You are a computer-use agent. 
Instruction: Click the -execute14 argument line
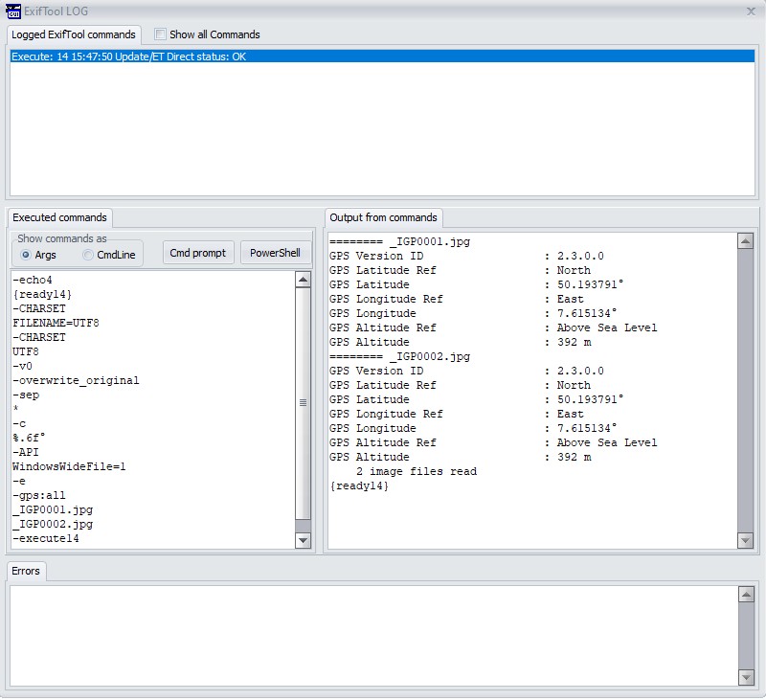[45, 538]
